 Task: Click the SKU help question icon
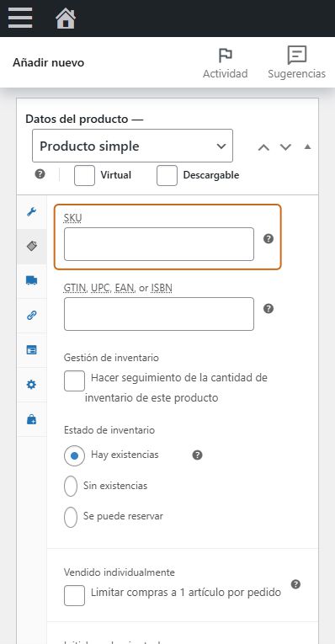pos(269,238)
